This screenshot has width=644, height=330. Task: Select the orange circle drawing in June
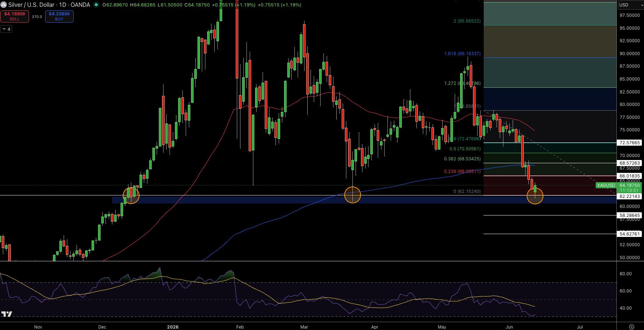click(x=535, y=196)
